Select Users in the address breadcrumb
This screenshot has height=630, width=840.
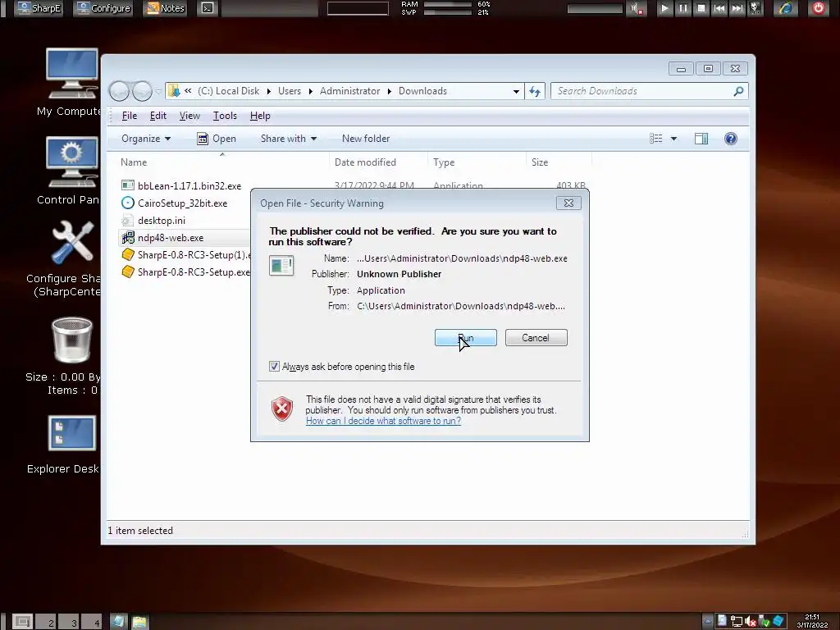click(x=290, y=91)
